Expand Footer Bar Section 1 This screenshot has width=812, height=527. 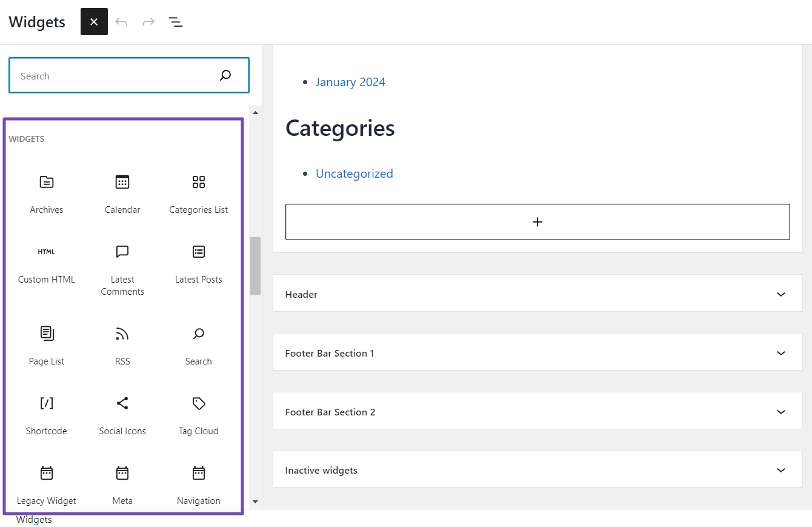pos(537,353)
